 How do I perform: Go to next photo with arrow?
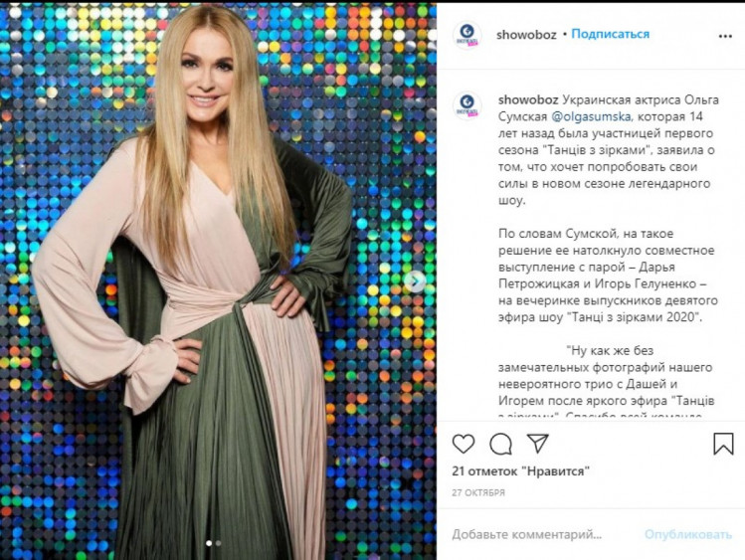[415, 281]
